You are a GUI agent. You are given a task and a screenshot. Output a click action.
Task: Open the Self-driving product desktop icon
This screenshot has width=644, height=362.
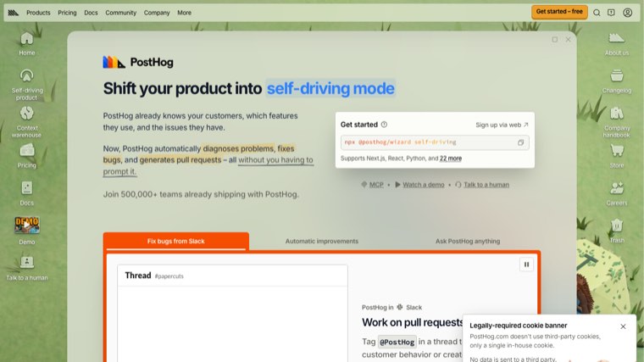(x=27, y=84)
